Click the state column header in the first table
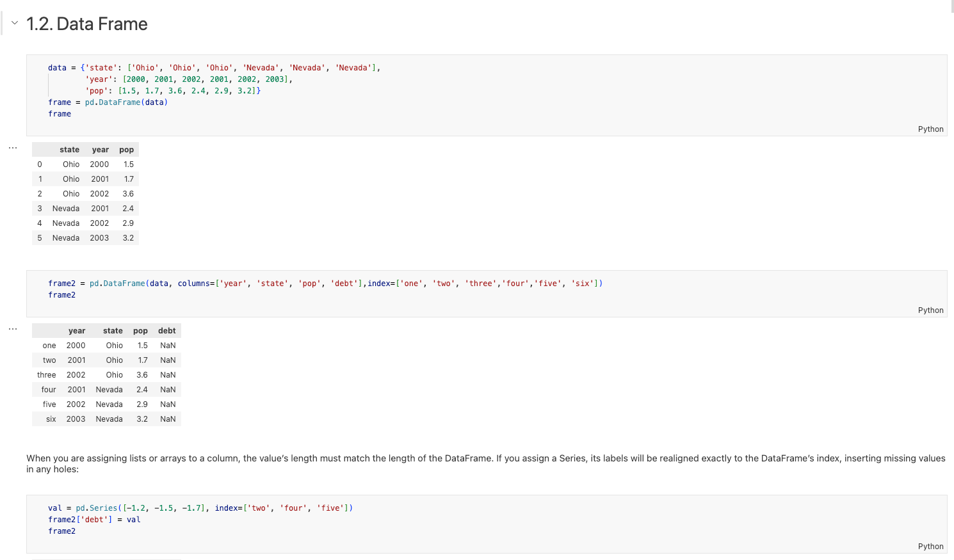This screenshot has width=954, height=560. (x=69, y=150)
